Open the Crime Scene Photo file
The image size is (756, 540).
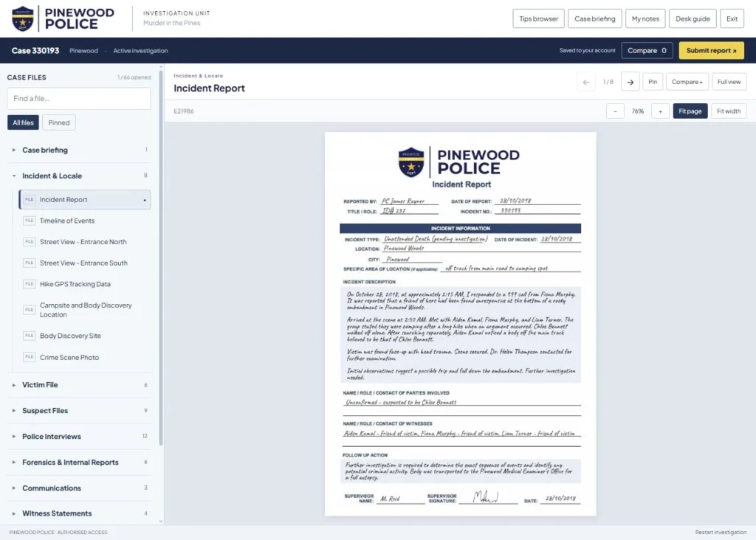(x=85, y=357)
